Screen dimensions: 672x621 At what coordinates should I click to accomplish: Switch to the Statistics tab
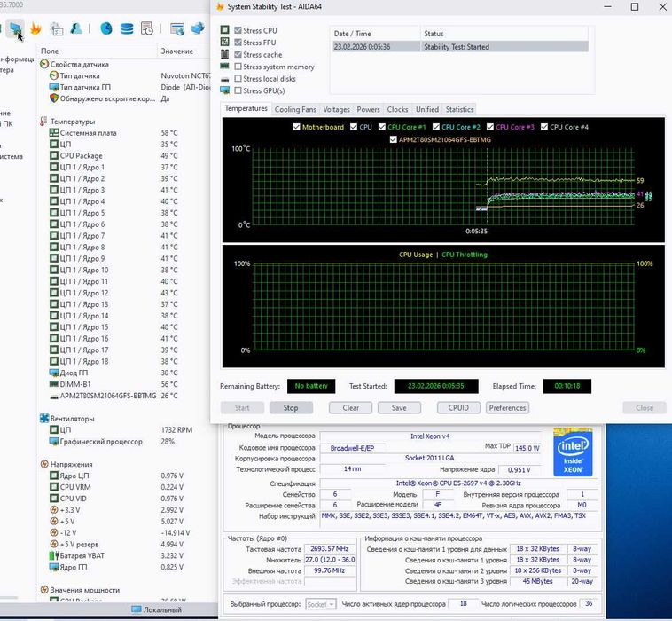tap(459, 109)
